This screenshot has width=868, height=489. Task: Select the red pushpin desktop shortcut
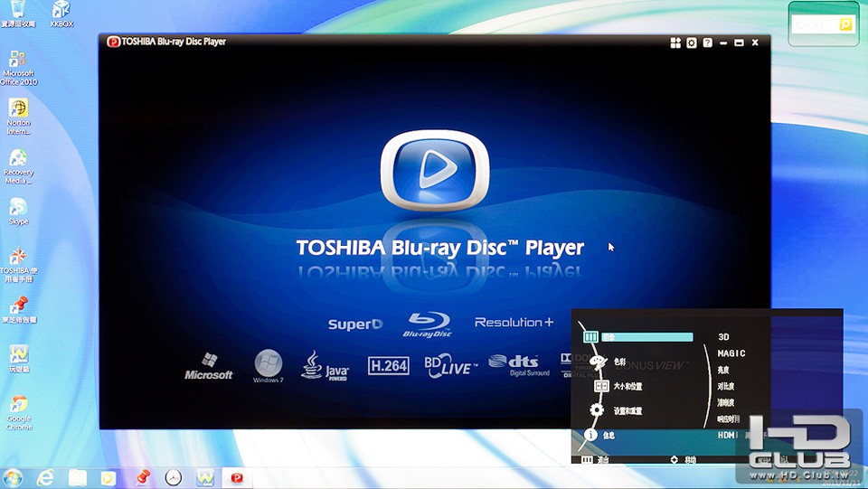tap(19, 310)
